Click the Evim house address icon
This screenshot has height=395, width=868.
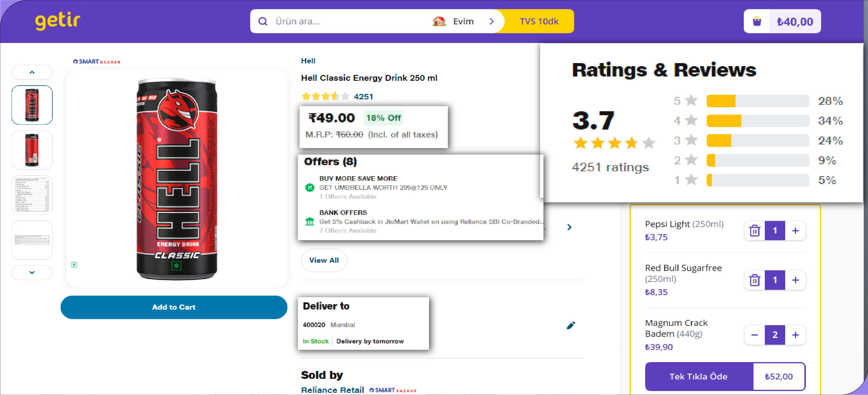(439, 21)
